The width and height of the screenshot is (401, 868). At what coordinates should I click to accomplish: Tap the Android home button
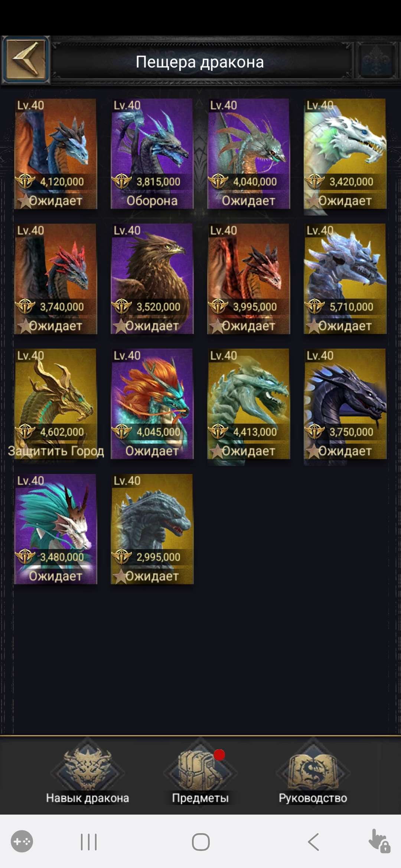201,842
